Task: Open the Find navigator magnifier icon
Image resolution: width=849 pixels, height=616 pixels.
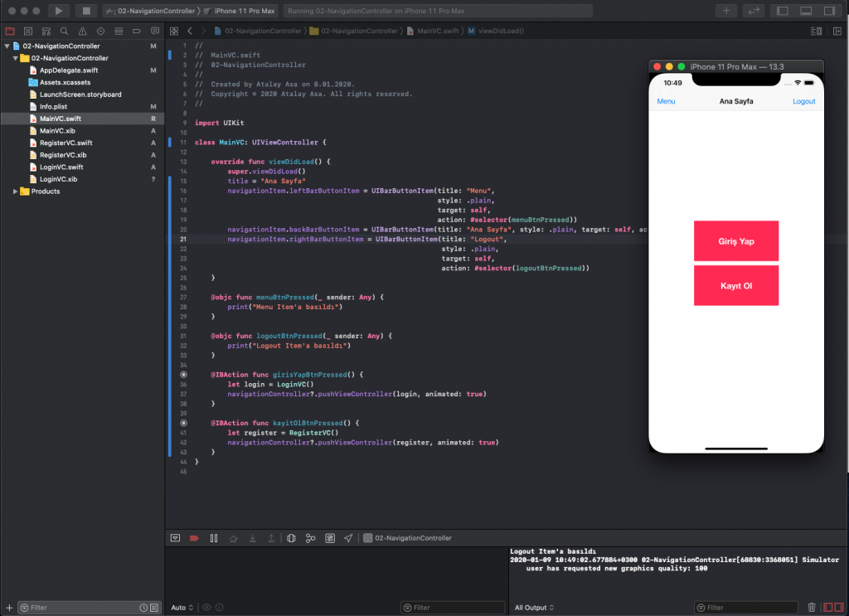Action: tap(65, 32)
